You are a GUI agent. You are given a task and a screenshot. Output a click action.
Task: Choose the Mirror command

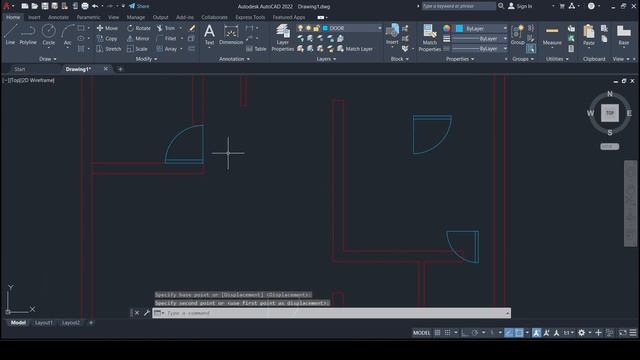(138, 38)
